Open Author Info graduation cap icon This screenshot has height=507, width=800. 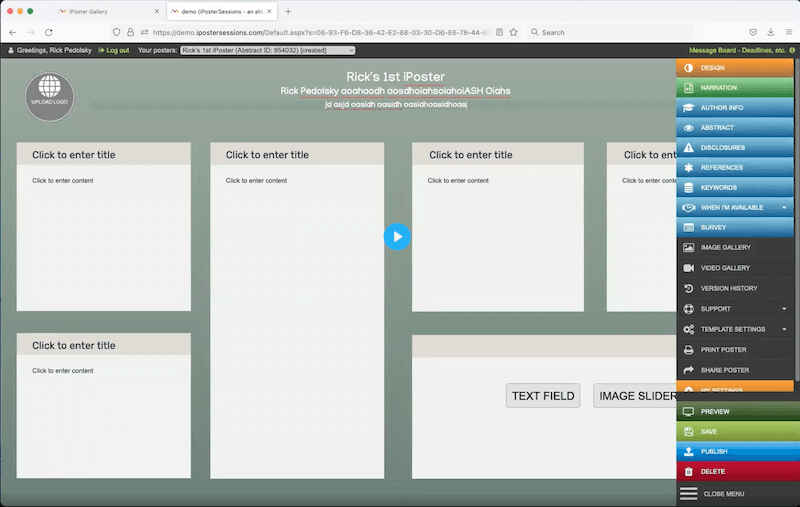tap(688, 108)
